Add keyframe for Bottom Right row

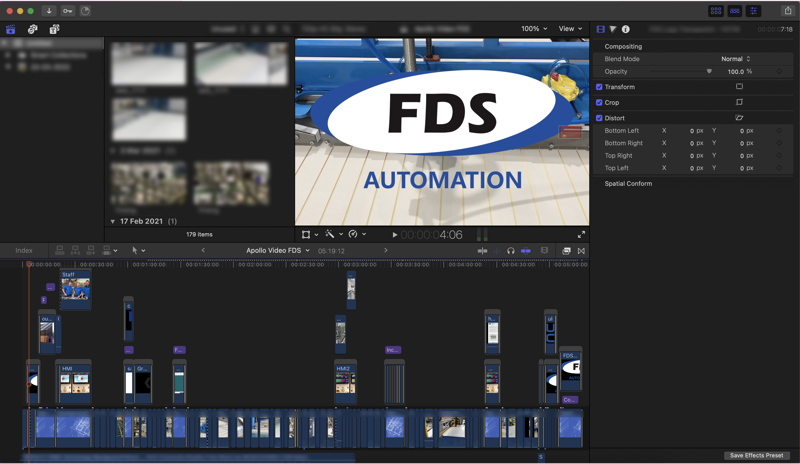[x=779, y=143]
